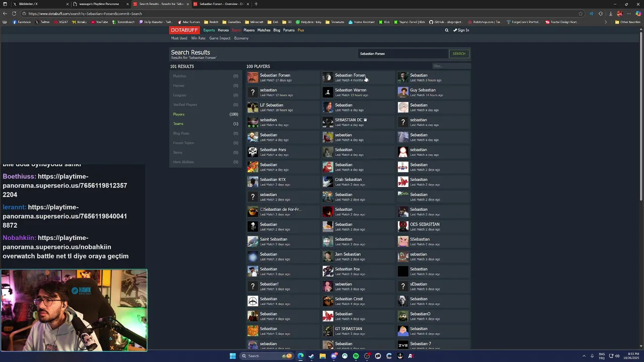Open Crab Sebastian player profile
The image size is (644, 362).
point(348,179)
